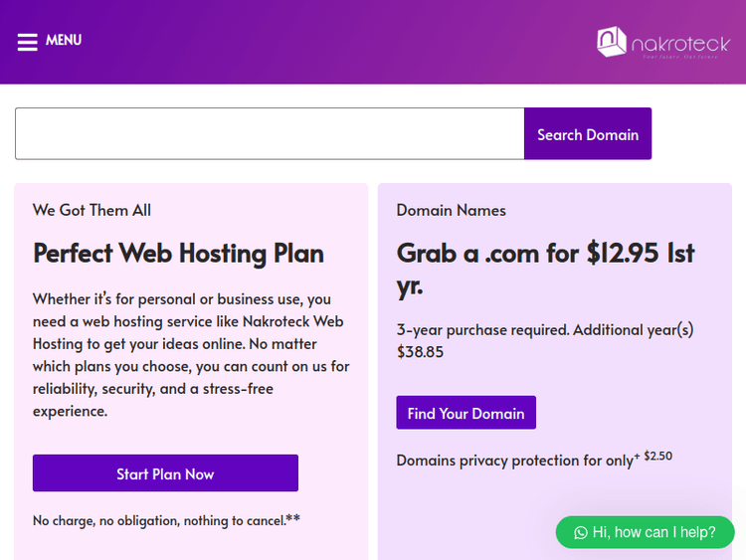Click the No charge, no obligation disclaimer
746x560 pixels.
coord(166,520)
